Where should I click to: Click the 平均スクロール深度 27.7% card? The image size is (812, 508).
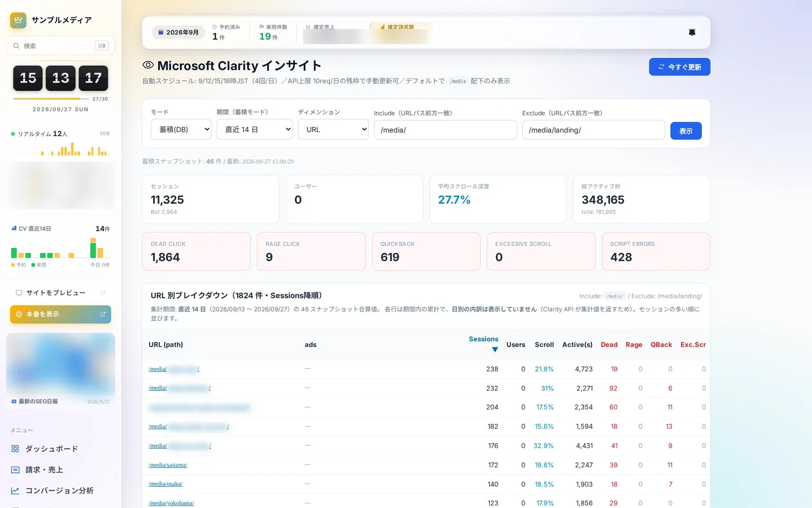click(498, 199)
